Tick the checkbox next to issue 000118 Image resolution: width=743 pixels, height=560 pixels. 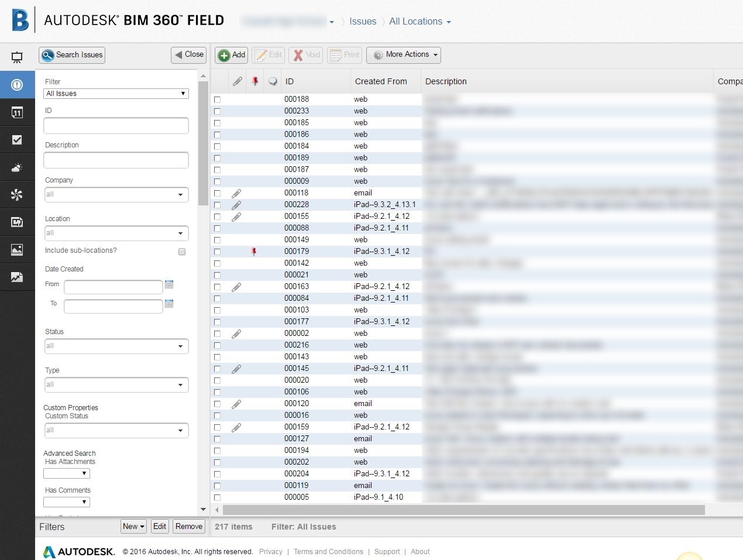pos(217,193)
